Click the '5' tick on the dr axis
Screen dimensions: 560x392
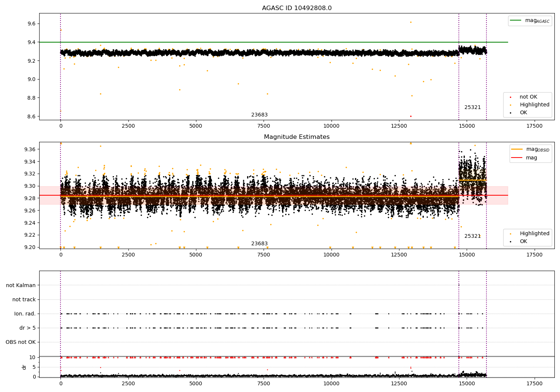point(34,367)
